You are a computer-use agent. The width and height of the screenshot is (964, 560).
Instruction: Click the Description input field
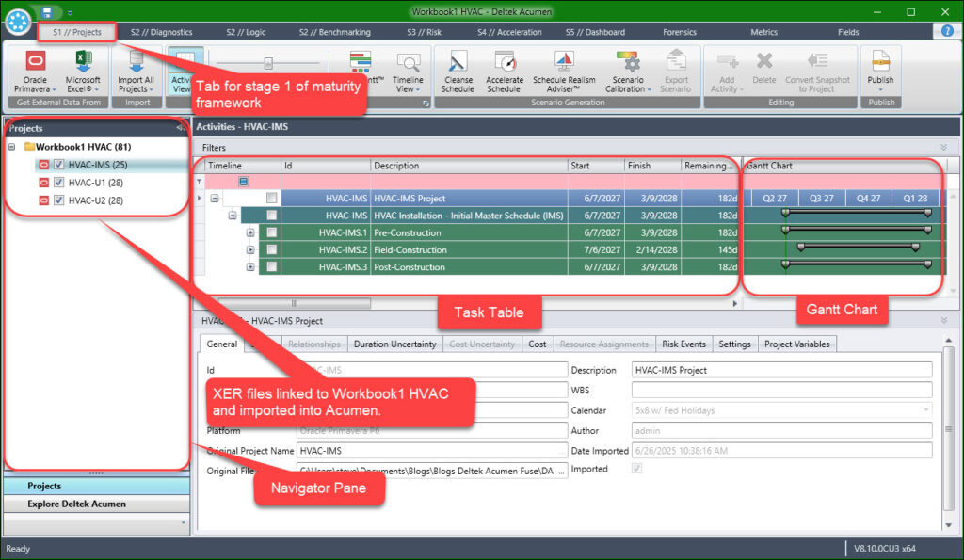(x=781, y=370)
